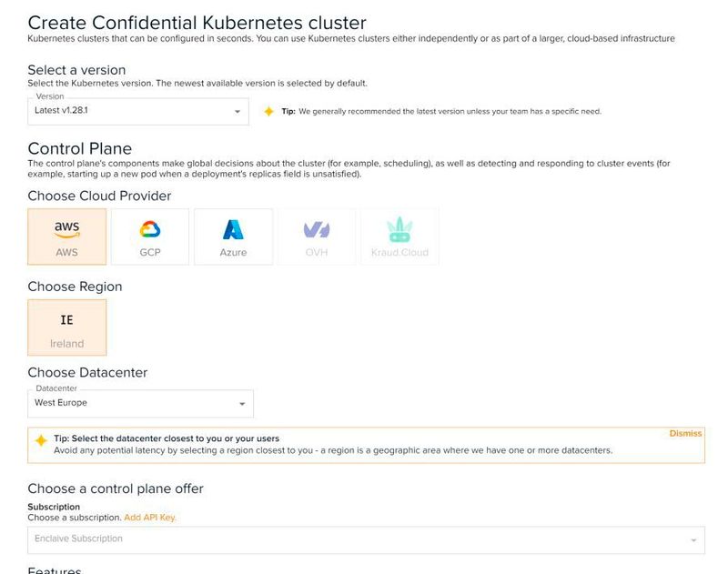Choose the GCP cloud provider logo
728x574 pixels.
(150, 228)
